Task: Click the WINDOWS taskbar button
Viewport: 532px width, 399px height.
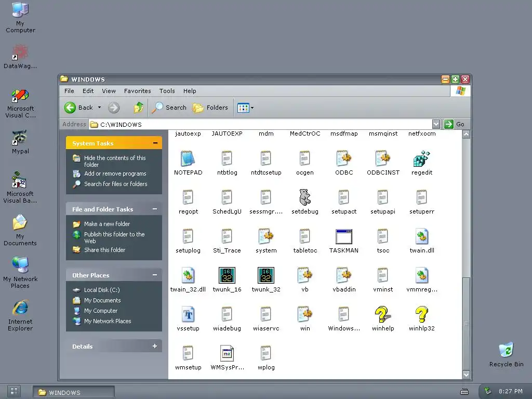Action: pyautogui.click(x=74, y=392)
